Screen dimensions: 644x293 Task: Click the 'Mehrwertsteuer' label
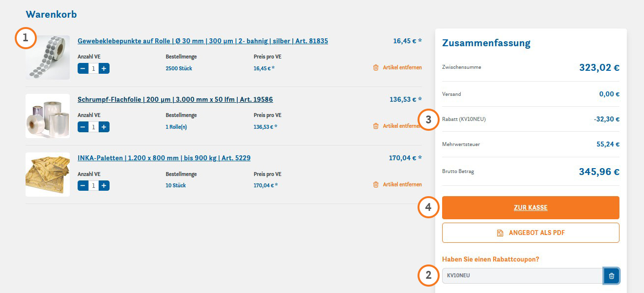coord(461,145)
